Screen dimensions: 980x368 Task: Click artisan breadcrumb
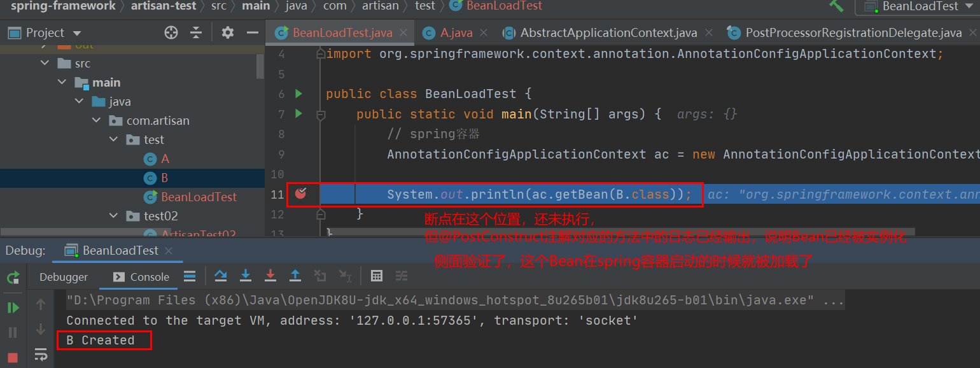click(381, 6)
